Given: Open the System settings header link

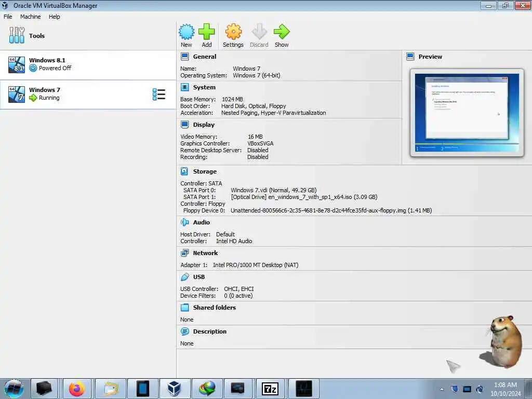Looking at the screenshot, I should [x=204, y=87].
